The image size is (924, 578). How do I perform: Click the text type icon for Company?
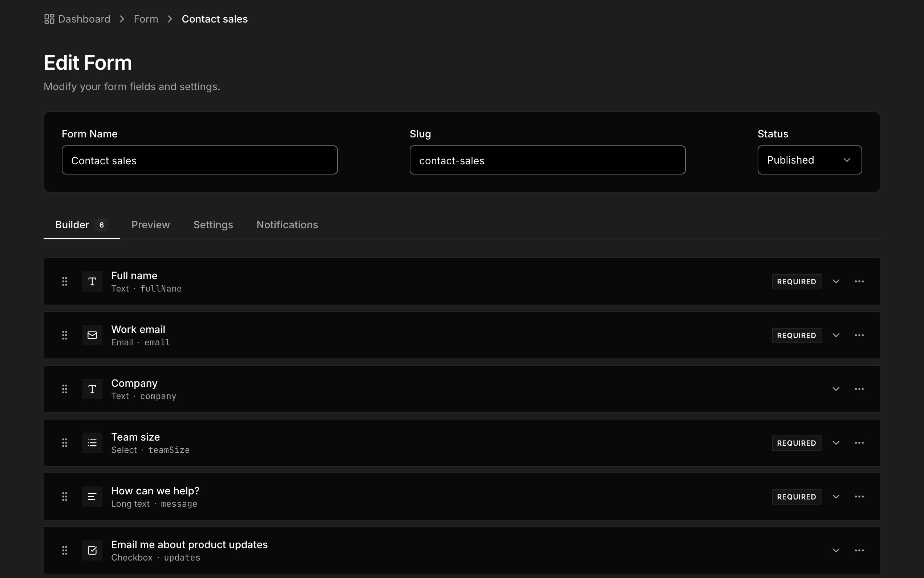pyautogui.click(x=92, y=389)
